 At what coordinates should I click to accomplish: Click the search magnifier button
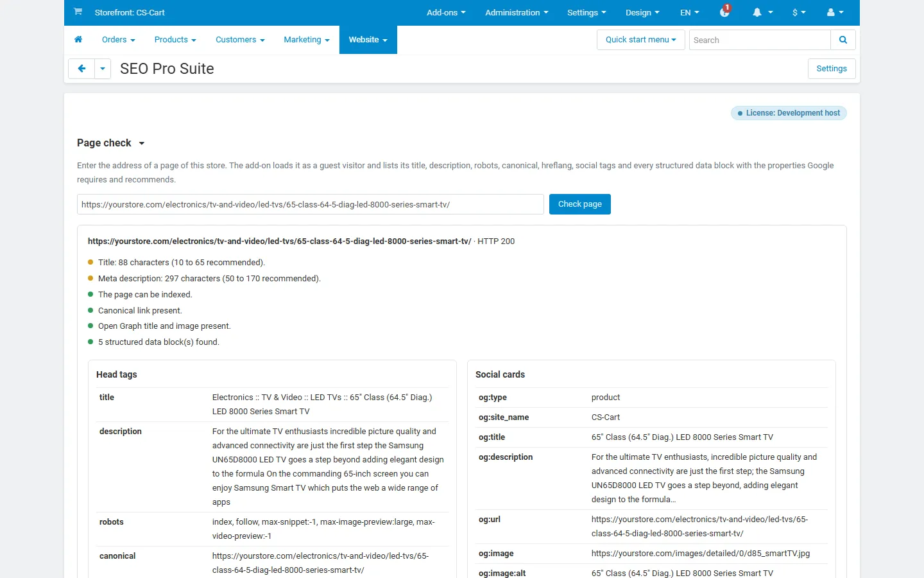[843, 40]
